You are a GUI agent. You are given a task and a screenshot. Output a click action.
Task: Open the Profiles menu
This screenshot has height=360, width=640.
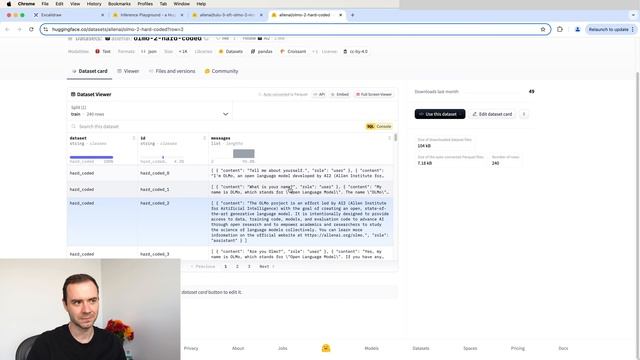click(x=145, y=4)
